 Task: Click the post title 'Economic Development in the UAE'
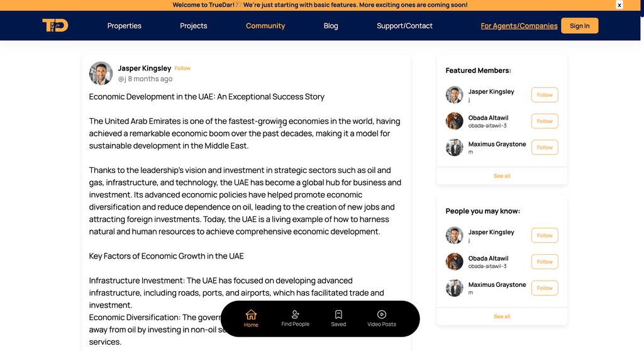tap(206, 97)
